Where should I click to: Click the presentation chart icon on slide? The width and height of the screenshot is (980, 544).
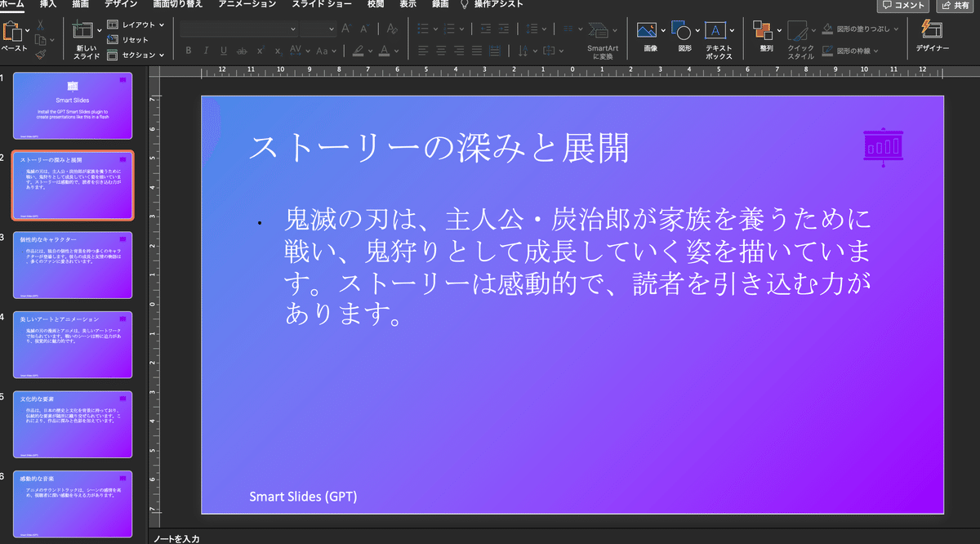[883, 146]
